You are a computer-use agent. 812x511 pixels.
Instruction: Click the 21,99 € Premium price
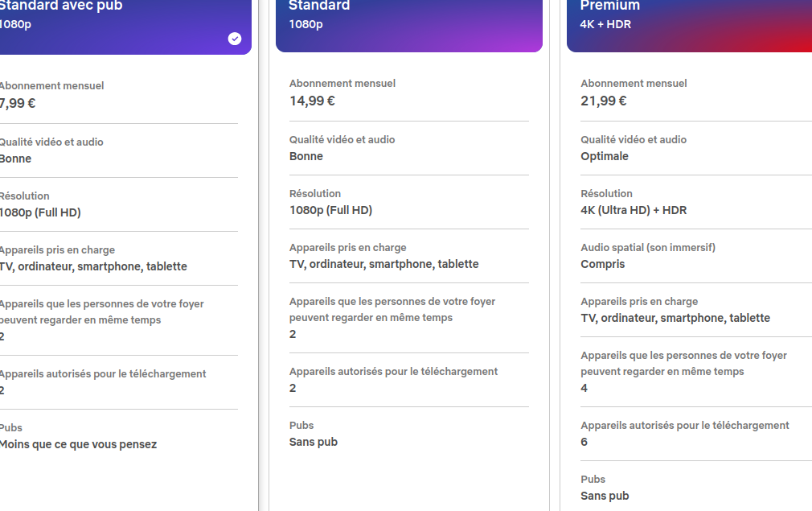(x=603, y=101)
